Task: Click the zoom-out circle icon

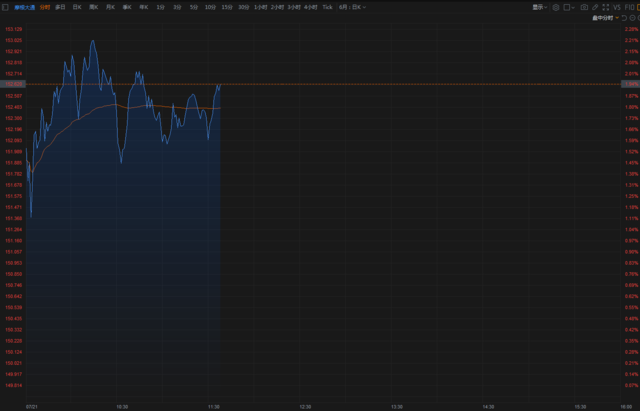Action: coord(632,18)
